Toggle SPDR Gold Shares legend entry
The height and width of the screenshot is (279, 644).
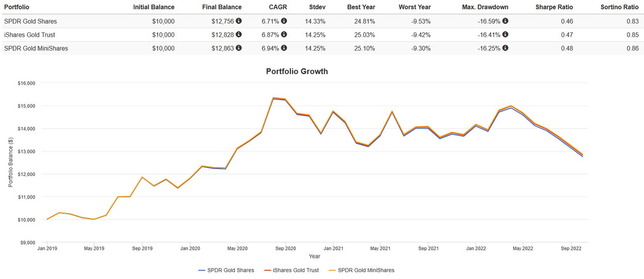226,270
